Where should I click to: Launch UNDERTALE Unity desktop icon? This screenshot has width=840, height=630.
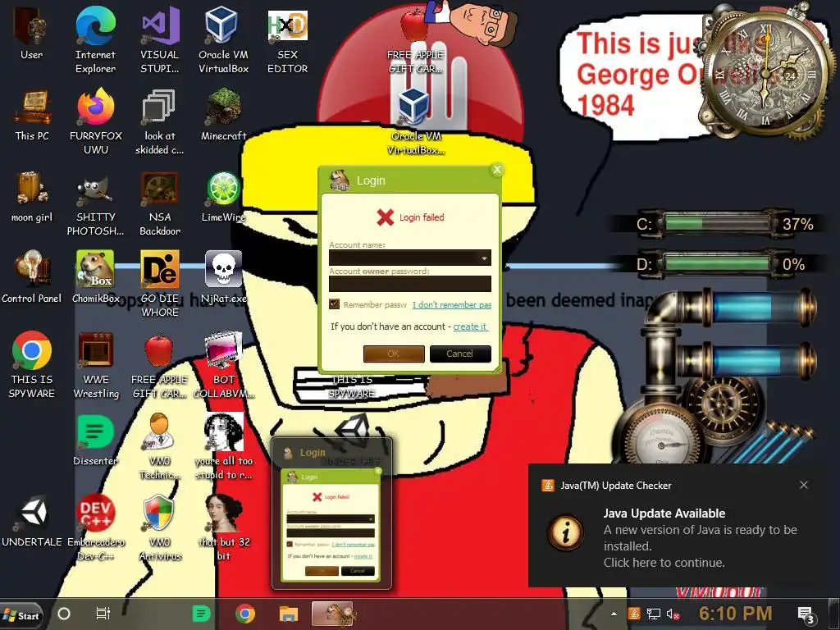(32, 522)
